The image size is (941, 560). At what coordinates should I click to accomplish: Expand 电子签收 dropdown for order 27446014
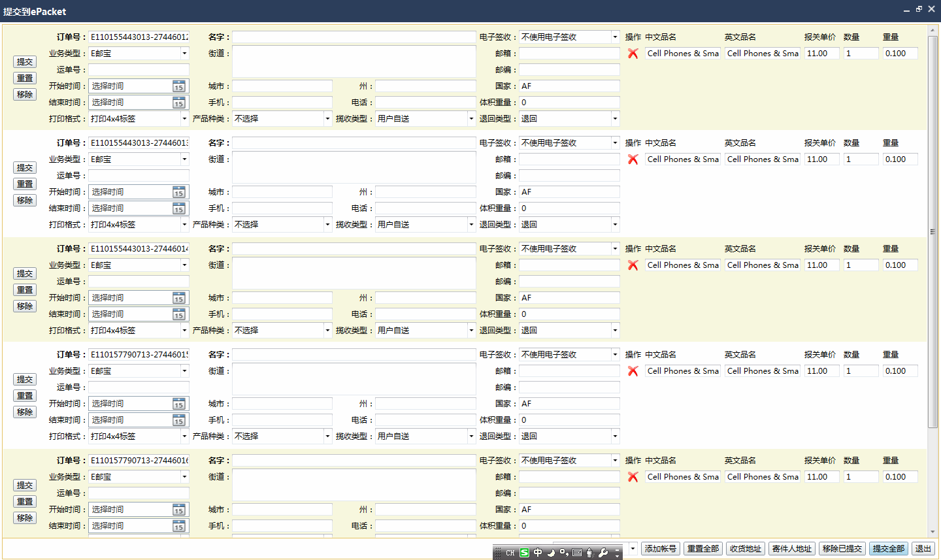(x=615, y=249)
